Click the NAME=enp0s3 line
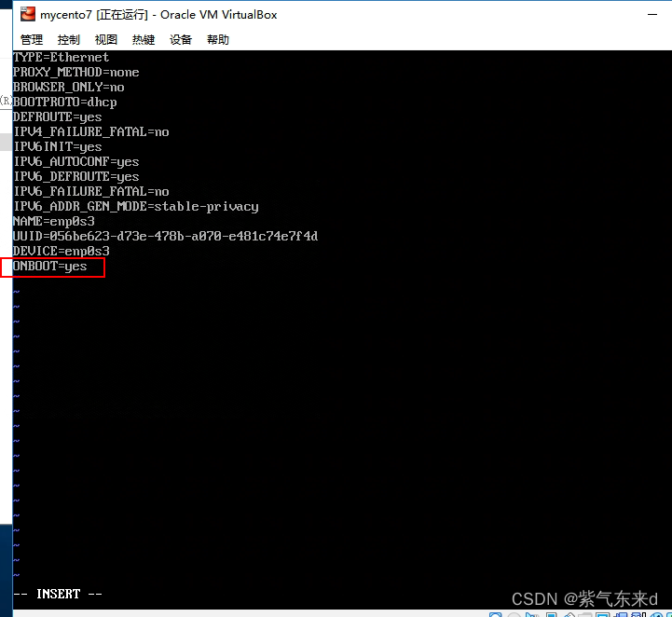The height and width of the screenshot is (617, 672). click(53, 221)
